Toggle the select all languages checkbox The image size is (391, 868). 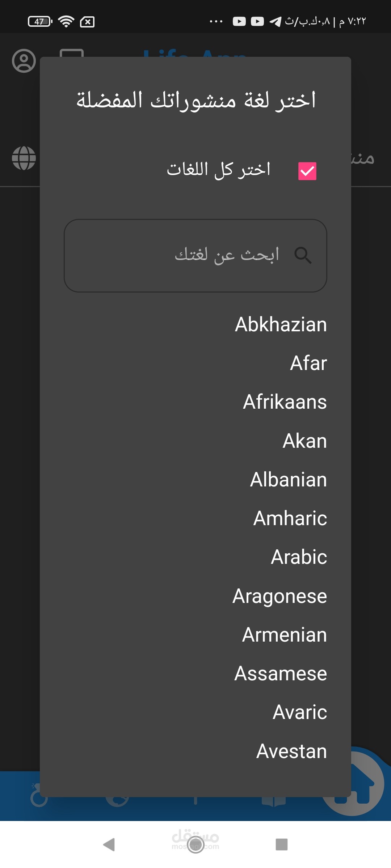[x=307, y=171]
